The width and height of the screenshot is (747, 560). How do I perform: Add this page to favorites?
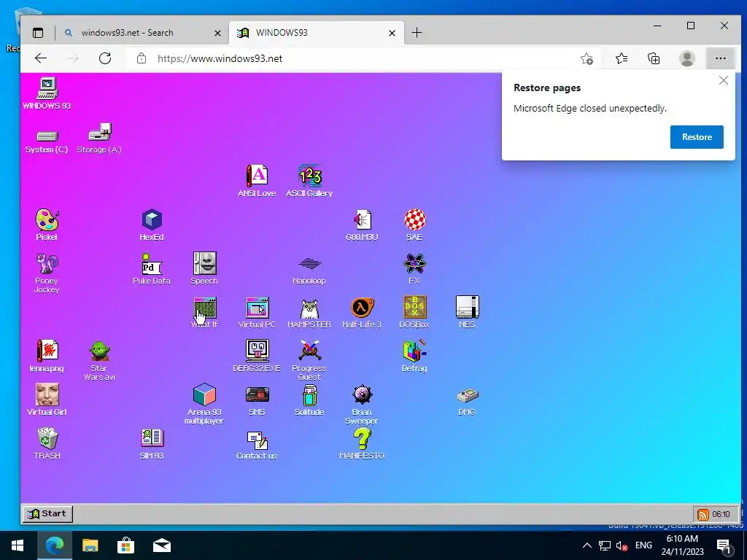[x=587, y=58]
